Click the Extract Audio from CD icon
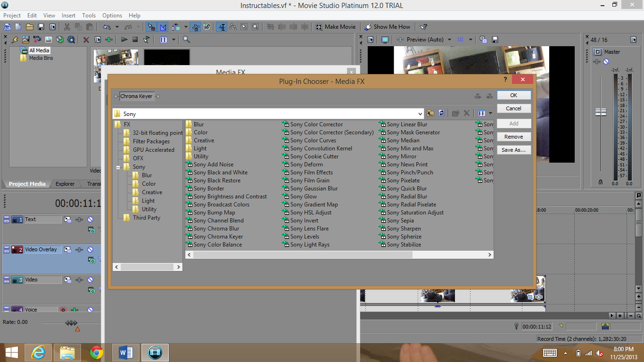This screenshot has width=644, height=362. [60, 40]
